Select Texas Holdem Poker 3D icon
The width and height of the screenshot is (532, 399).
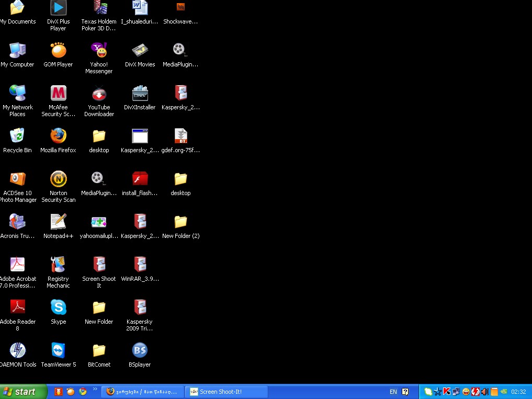(x=99, y=15)
